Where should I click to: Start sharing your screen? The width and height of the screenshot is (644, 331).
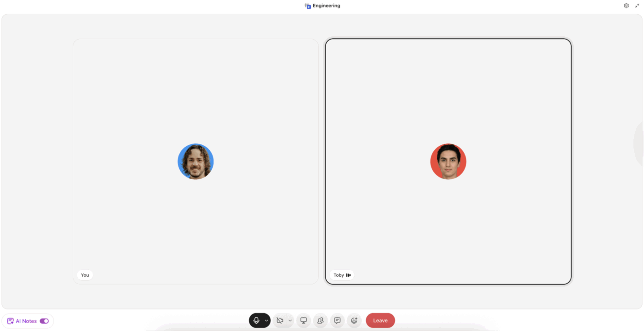click(x=303, y=320)
